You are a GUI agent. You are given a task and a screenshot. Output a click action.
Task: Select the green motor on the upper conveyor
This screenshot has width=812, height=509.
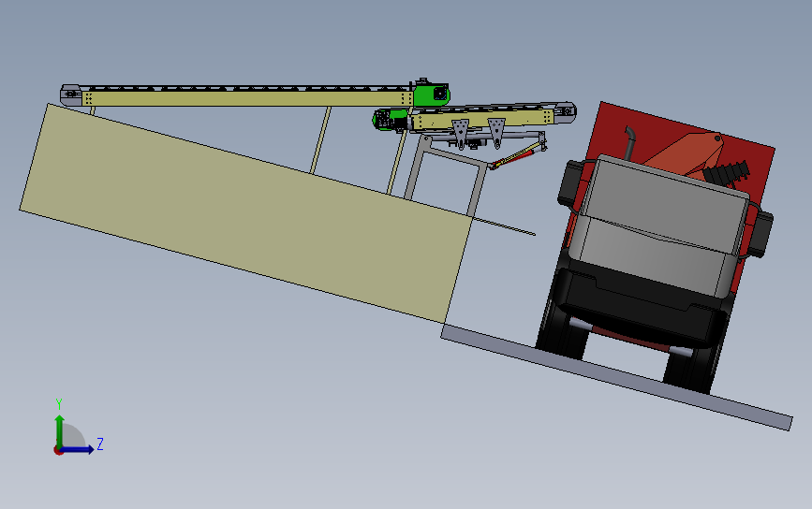431,95
